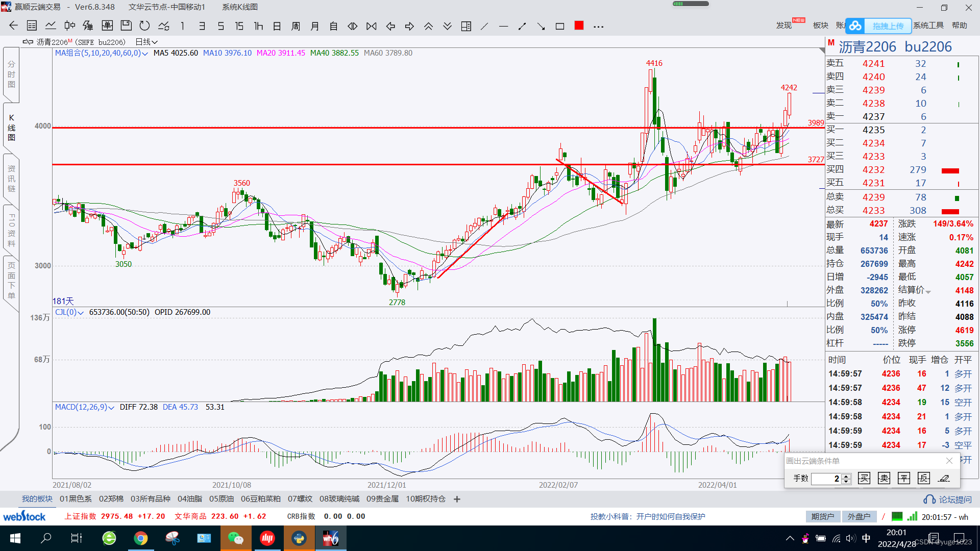Shift chart left with hollow left arrow
The width and height of the screenshot is (980, 551).
point(390,26)
